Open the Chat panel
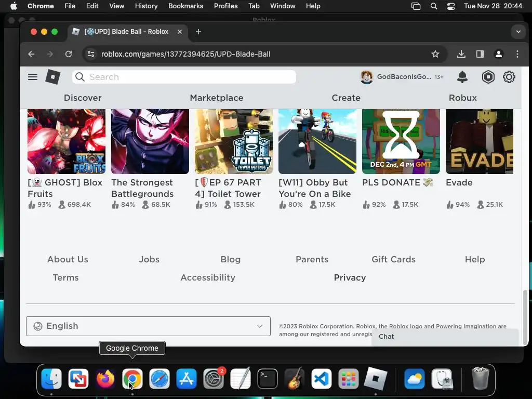Screen dimensions: 532x399 click(445, 337)
